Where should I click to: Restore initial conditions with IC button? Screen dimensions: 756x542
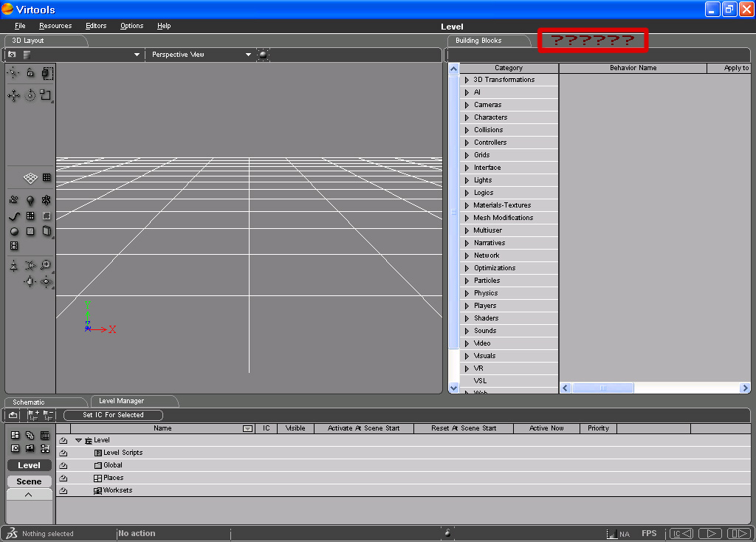click(x=681, y=533)
